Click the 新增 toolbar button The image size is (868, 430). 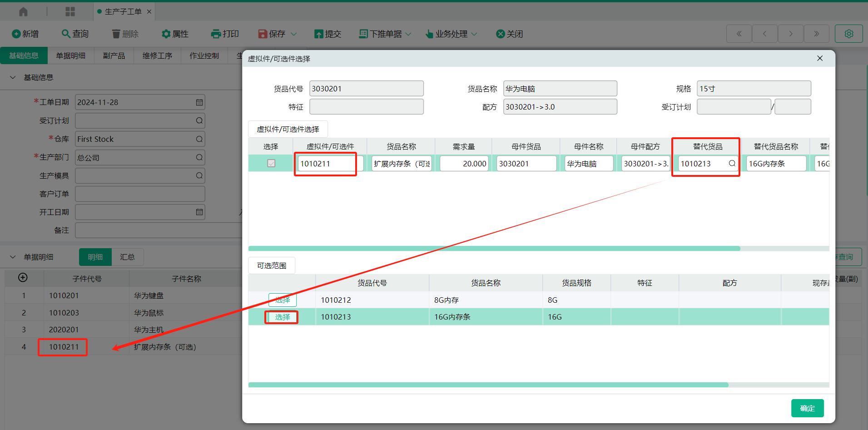(x=25, y=34)
